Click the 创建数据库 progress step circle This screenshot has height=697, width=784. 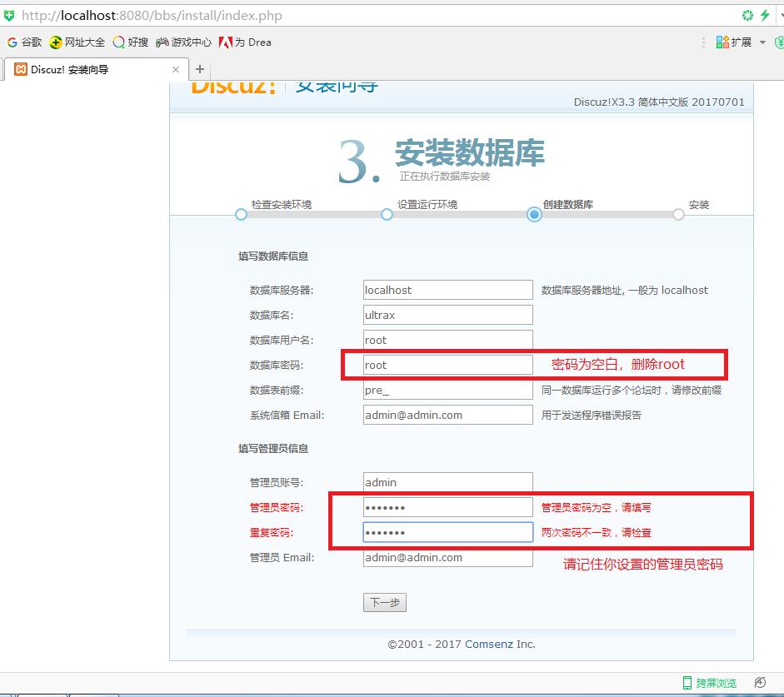click(532, 214)
